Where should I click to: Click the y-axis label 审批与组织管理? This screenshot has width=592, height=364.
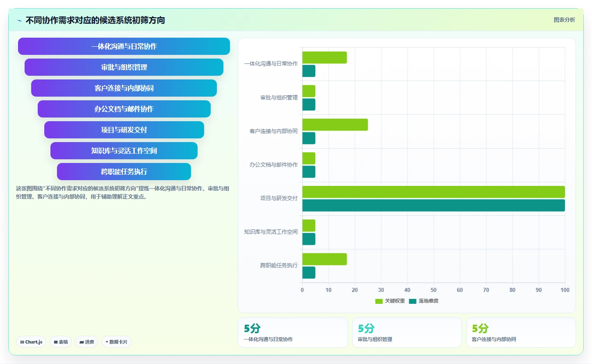click(279, 97)
